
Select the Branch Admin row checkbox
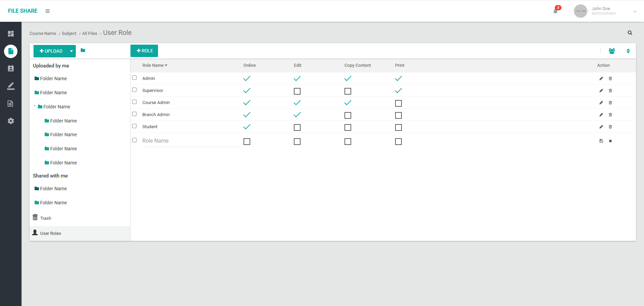point(135,114)
